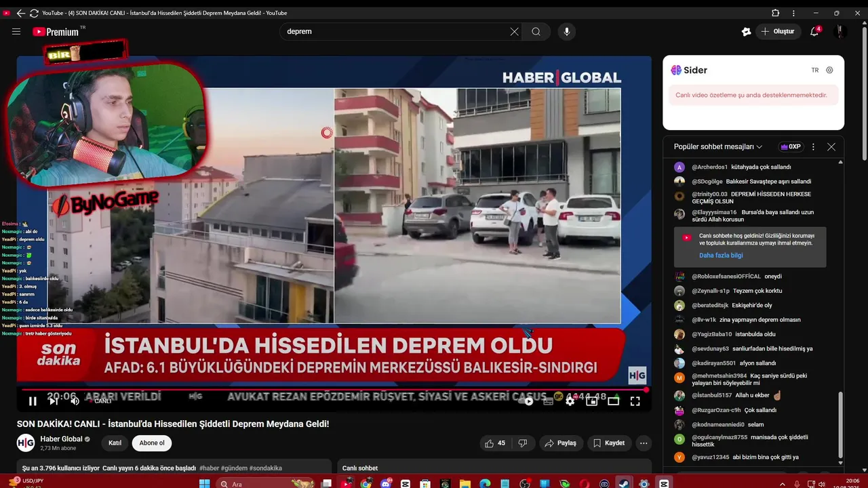The height and width of the screenshot is (488, 868).
Task: Open the browser three-dot menu
Action: pos(793,13)
